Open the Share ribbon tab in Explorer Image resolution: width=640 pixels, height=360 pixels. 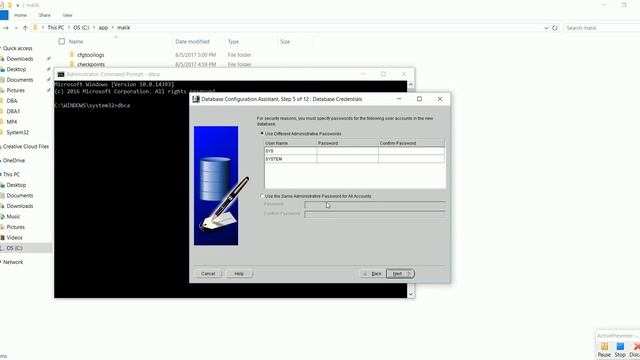point(44,15)
